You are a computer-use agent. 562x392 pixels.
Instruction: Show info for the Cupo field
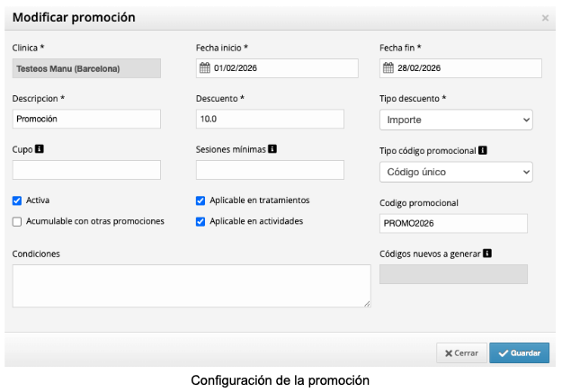point(40,148)
